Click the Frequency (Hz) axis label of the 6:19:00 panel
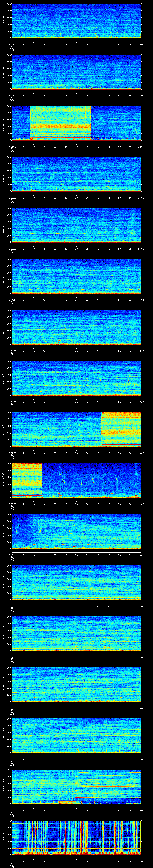This screenshot has height=868, width=153. 3,21
